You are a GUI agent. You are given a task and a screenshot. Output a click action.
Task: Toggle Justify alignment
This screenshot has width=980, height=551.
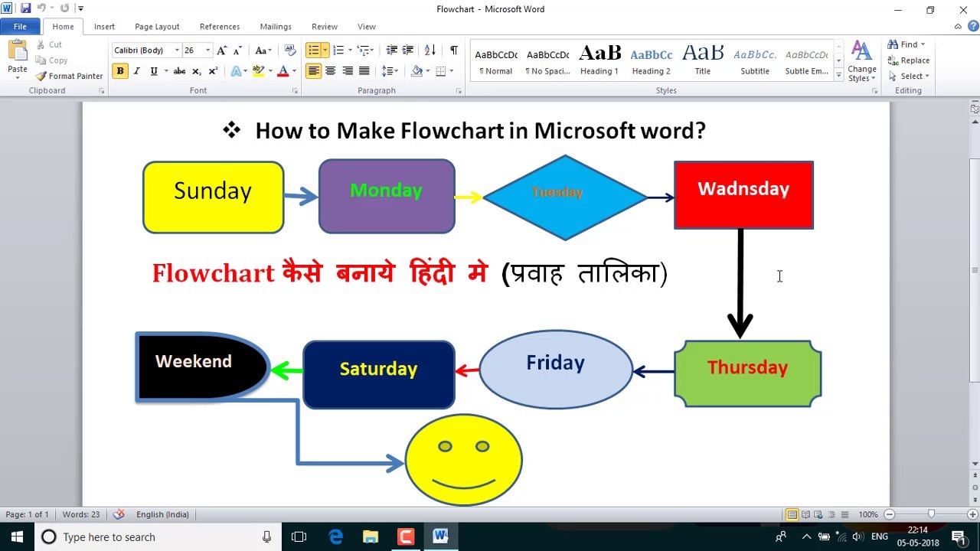click(364, 71)
